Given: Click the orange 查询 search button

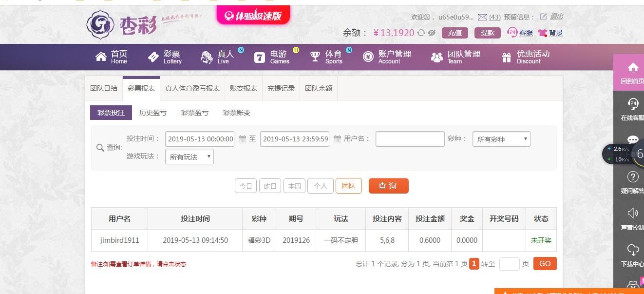Looking at the screenshot, I should coord(388,186).
